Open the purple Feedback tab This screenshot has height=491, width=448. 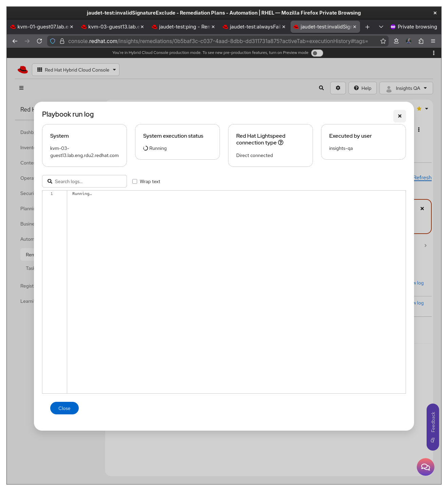[x=433, y=427]
